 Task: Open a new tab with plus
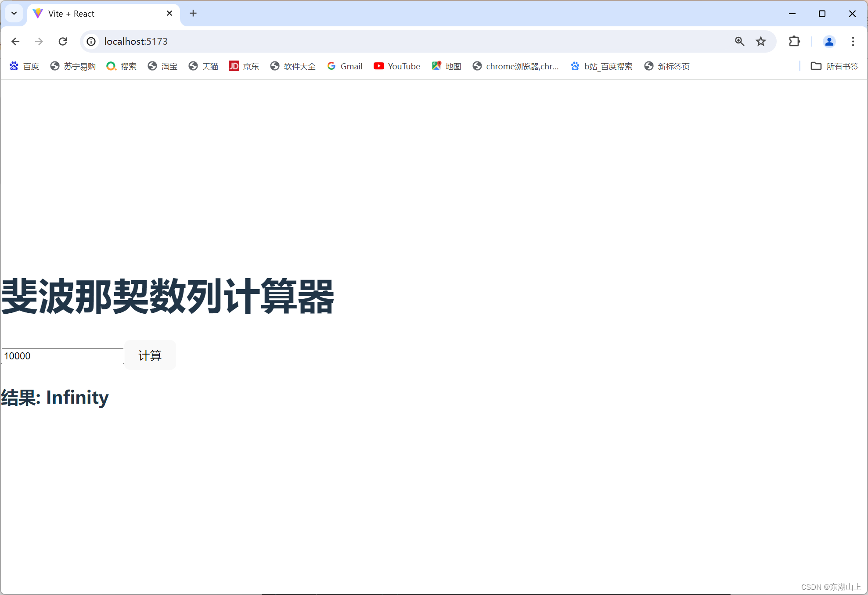(193, 13)
